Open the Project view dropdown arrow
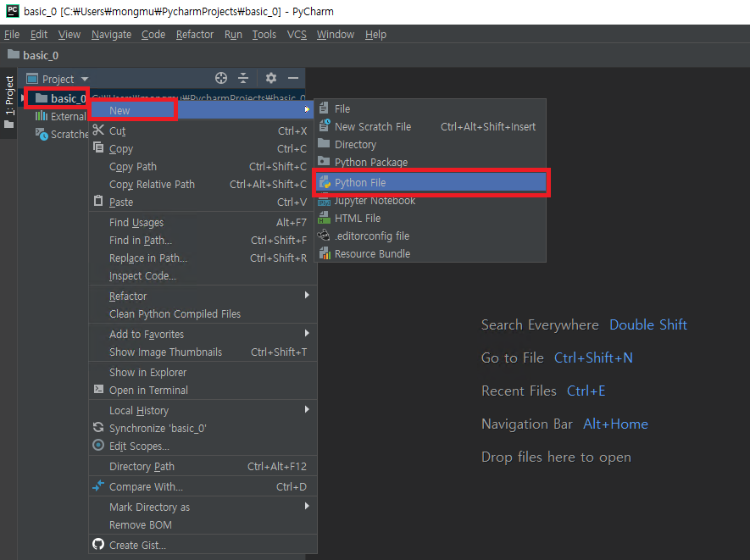Image resolution: width=750 pixels, height=560 pixels. click(85, 79)
